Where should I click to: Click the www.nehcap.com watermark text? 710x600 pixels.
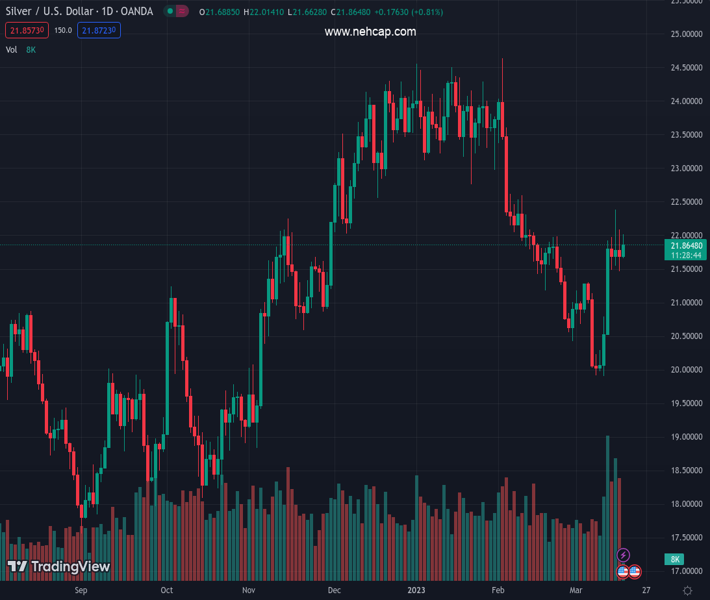coord(370,32)
